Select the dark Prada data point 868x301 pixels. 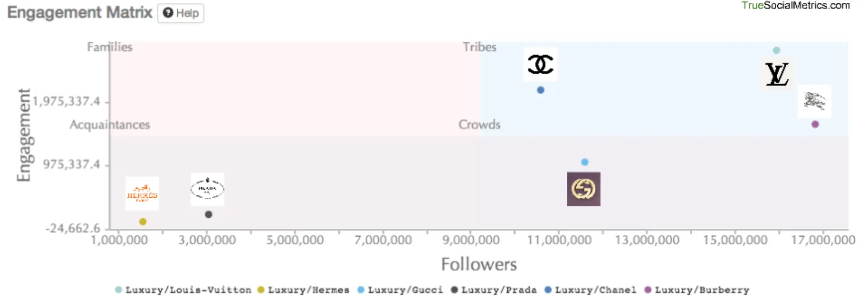click(x=208, y=214)
